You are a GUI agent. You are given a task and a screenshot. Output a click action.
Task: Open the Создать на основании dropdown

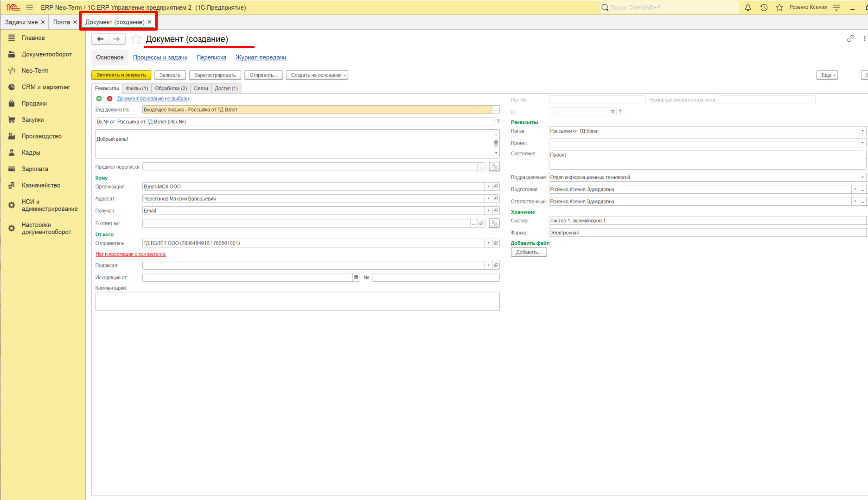click(x=317, y=75)
